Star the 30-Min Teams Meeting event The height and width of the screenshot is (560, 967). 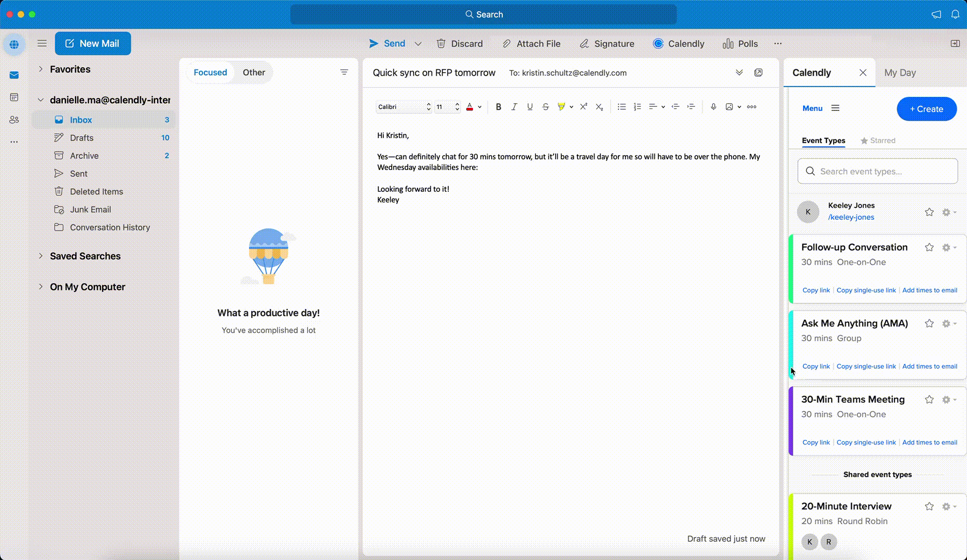(929, 400)
